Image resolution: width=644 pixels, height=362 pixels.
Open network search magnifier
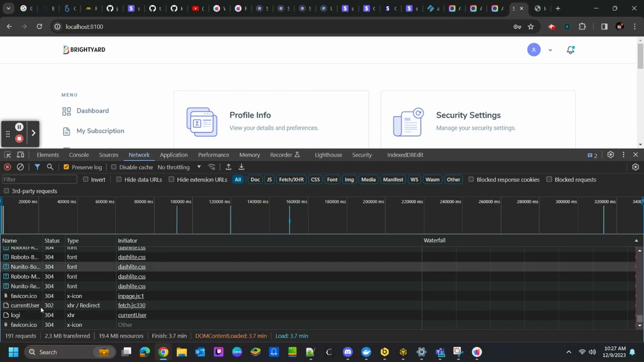pyautogui.click(x=50, y=167)
